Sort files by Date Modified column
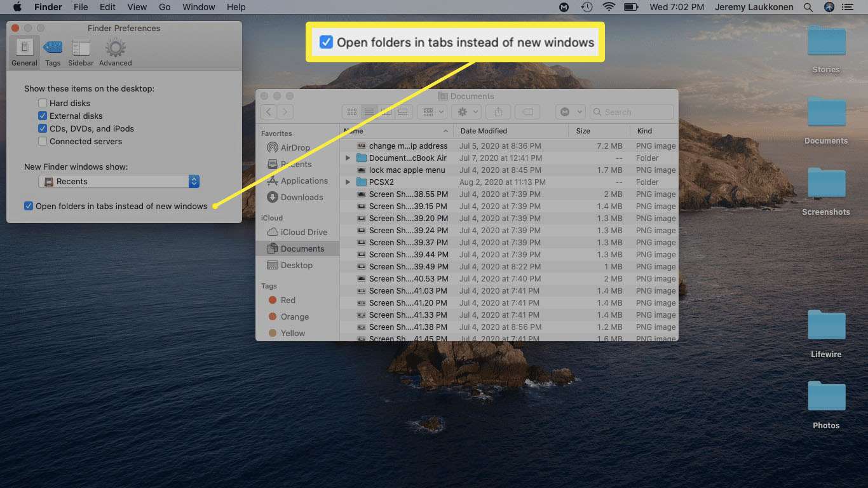Image resolution: width=868 pixels, height=488 pixels. click(511, 131)
